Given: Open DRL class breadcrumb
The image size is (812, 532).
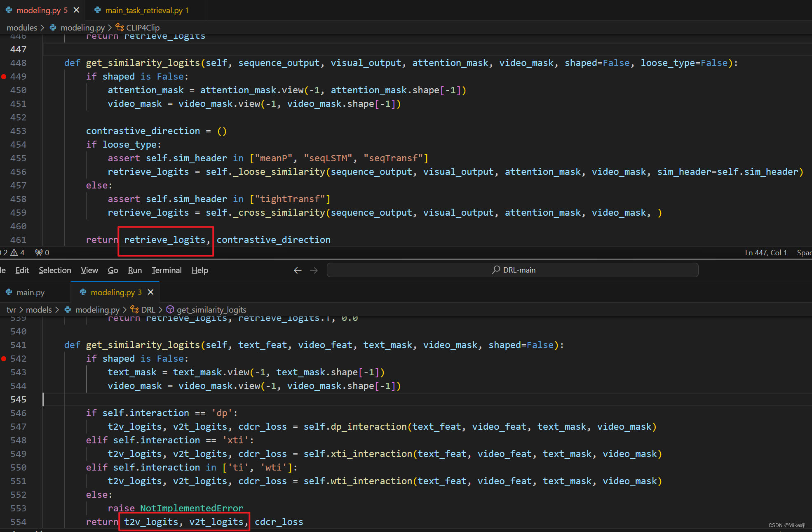Looking at the screenshot, I should pos(148,310).
